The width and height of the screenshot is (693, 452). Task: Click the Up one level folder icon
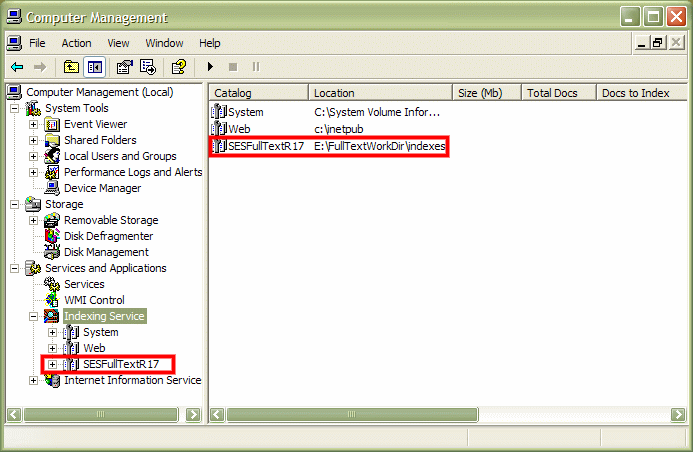[x=71, y=67]
